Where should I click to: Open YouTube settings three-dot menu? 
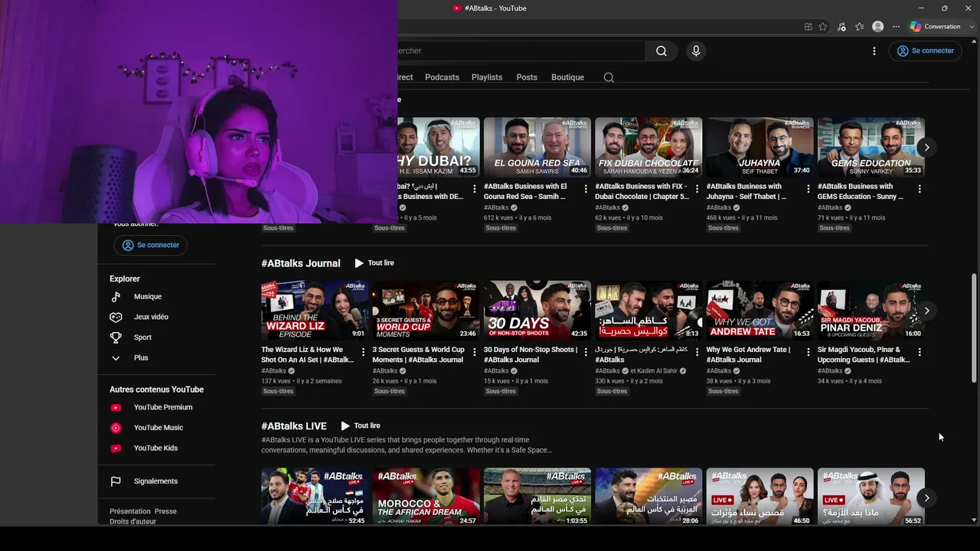click(874, 51)
